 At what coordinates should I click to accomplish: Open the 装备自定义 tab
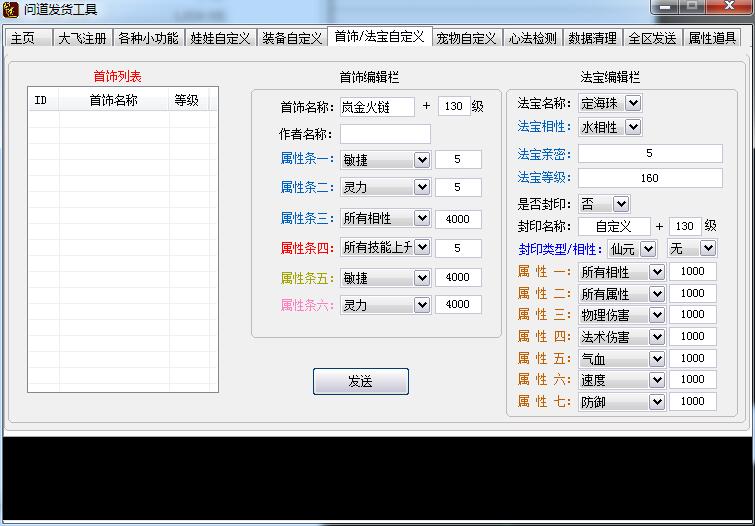(292, 39)
